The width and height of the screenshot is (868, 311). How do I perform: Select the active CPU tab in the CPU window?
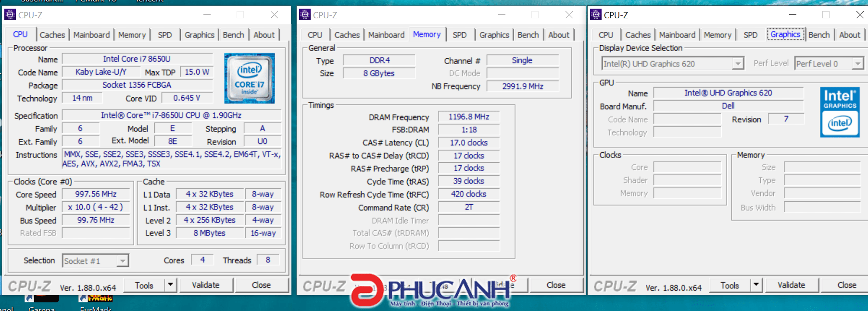[20, 34]
